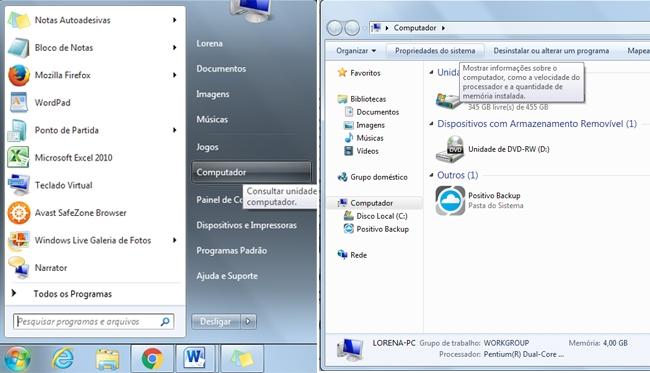Switch to Google Chrome on taskbar

(x=152, y=358)
